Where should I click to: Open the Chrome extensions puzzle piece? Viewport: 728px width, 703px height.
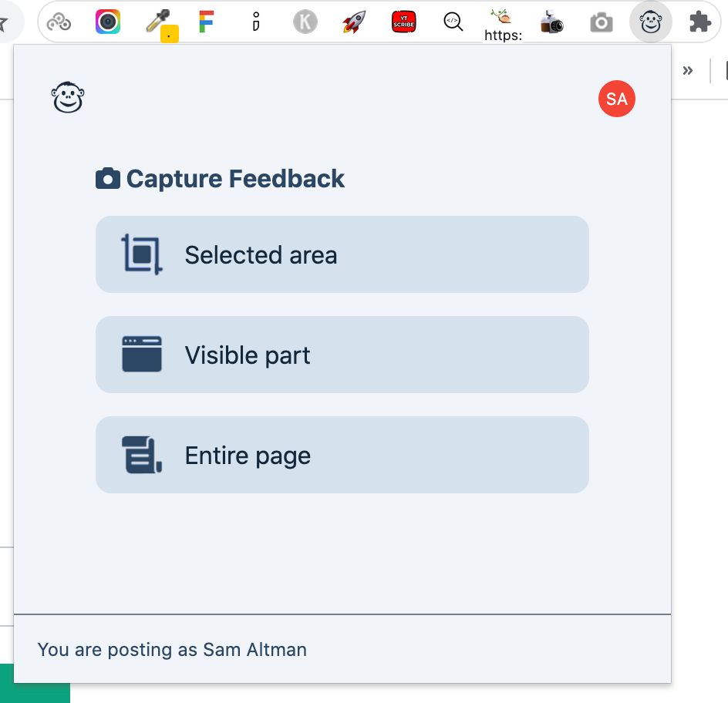(700, 22)
